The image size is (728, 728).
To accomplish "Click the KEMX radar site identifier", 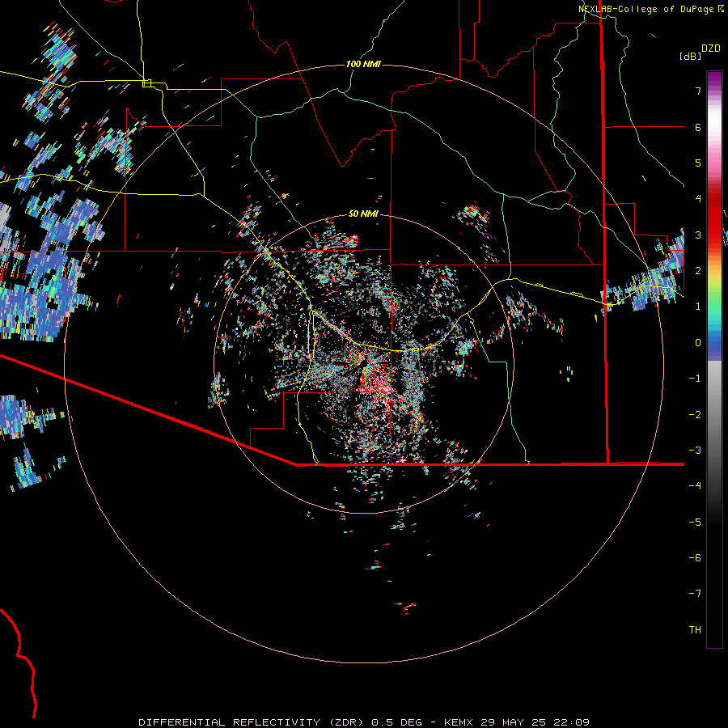I will (459, 722).
